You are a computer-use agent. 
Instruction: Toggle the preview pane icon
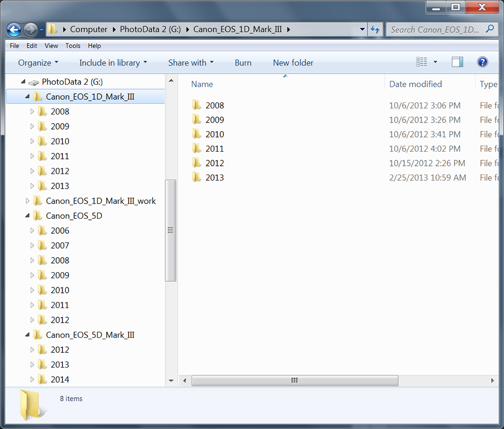pos(458,62)
